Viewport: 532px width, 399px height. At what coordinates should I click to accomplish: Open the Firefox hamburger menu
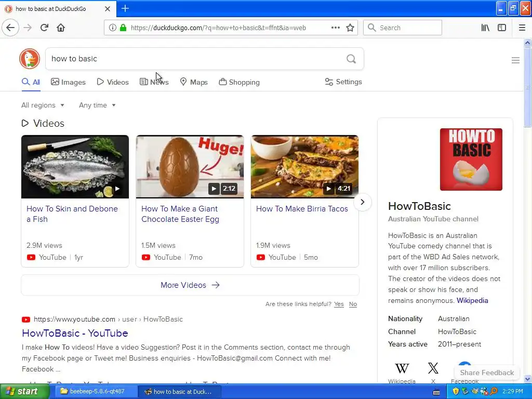(x=522, y=28)
